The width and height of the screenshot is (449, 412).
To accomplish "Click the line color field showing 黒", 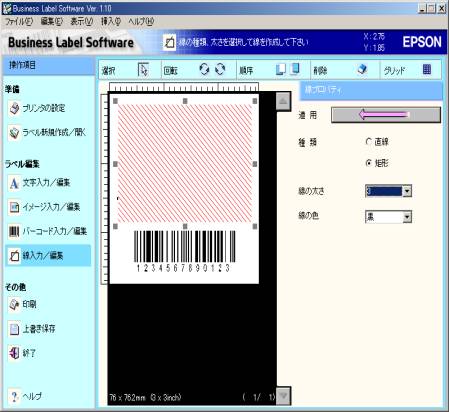I will pos(384,217).
